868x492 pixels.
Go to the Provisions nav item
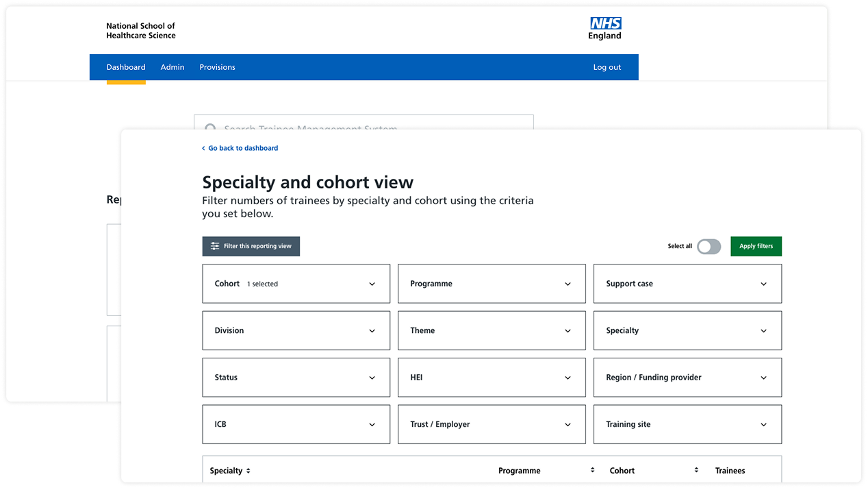click(x=217, y=67)
